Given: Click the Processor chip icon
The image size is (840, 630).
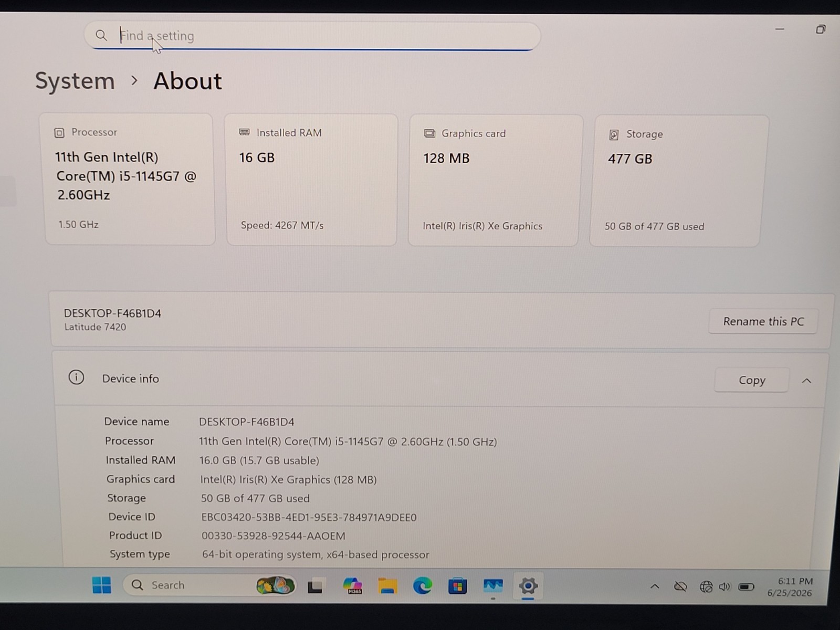Looking at the screenshot, I should (x=59, y=133).
